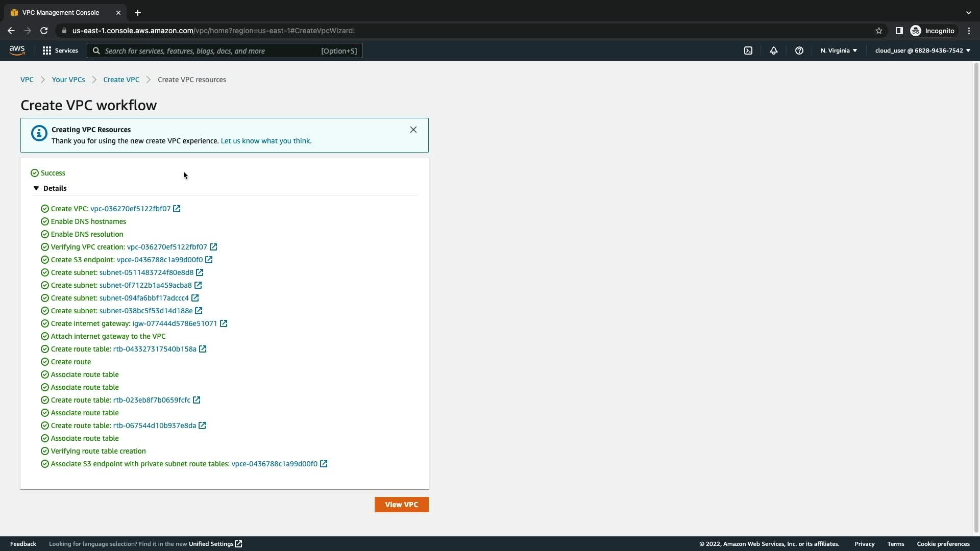Viewport: 980px width, 551px height.
Task: Click the View VPC button
Action: (401, 505)
